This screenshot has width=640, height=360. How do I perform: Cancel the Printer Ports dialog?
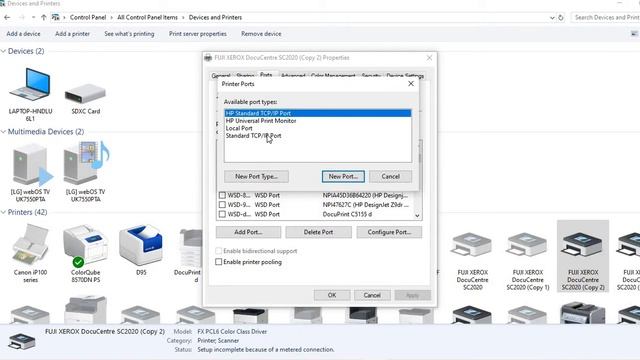[391, 176]
